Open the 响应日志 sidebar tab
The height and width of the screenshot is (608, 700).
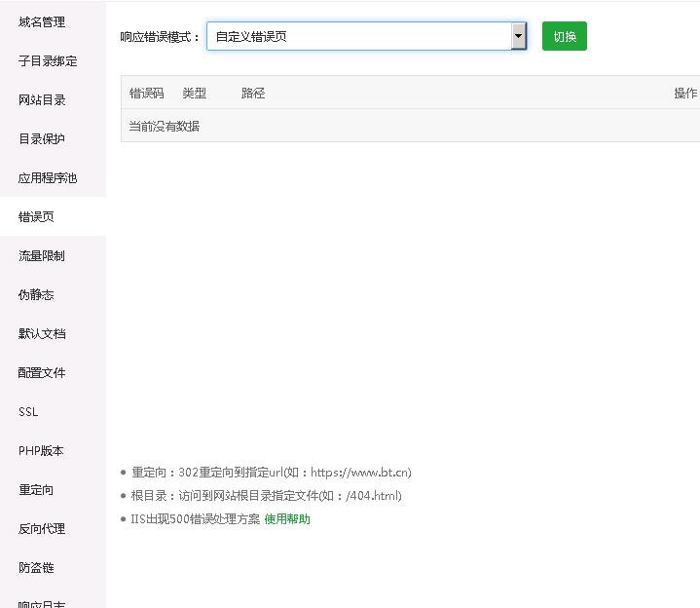pos(42,604)
